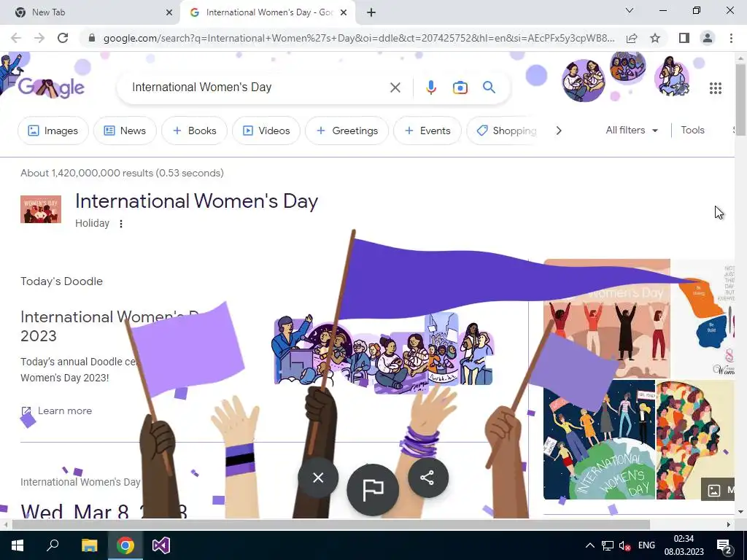
Task: Close the New Tab tab
Action: [169, 13]
